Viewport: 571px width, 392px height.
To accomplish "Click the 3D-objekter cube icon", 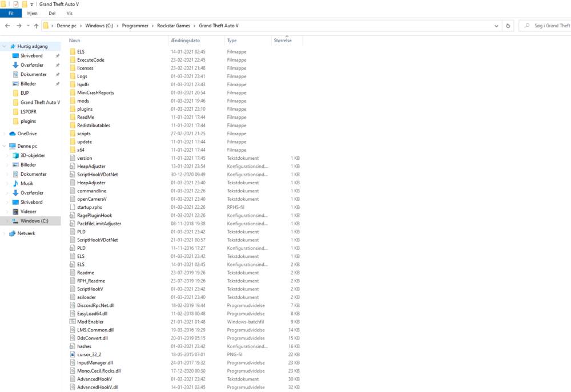I will 15,155.
